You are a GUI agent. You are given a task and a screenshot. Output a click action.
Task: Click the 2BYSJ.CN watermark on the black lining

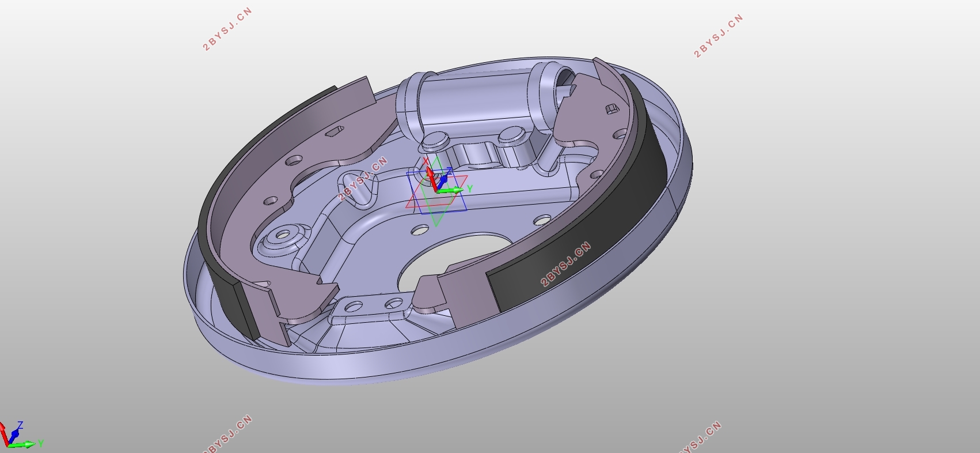click(566, 264)
